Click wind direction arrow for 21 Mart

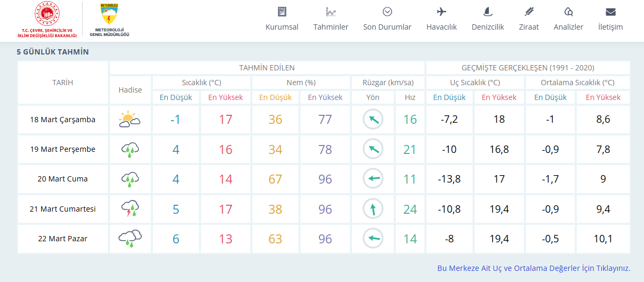pos(373,209)
